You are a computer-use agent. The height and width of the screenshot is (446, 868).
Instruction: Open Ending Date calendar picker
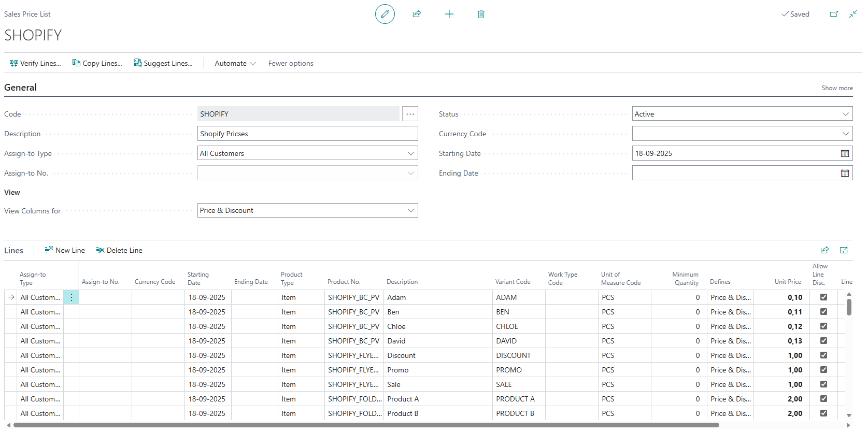pos(845,173)
